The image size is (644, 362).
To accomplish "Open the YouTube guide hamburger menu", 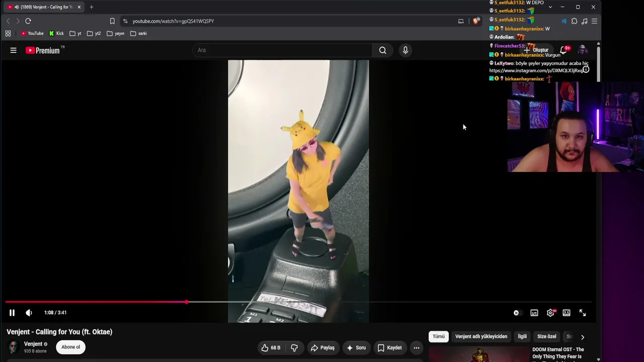I will [14, 50].
